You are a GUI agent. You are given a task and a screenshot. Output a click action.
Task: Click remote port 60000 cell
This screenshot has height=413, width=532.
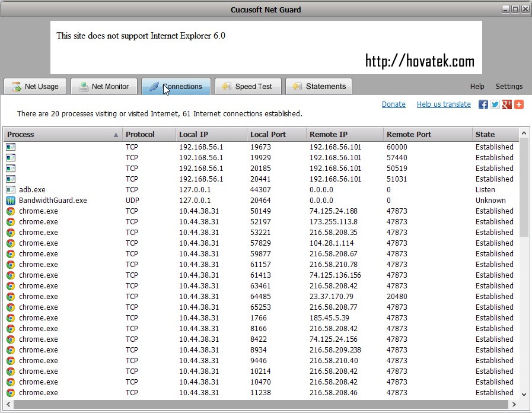pyautogui.click(x=397, y=147)
